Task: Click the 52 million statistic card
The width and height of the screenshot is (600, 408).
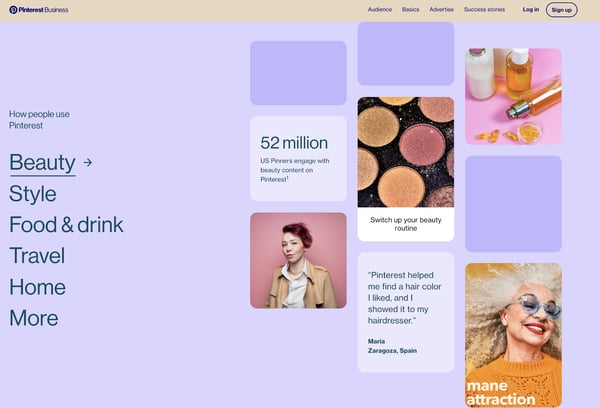Action: tap(298, 159)
